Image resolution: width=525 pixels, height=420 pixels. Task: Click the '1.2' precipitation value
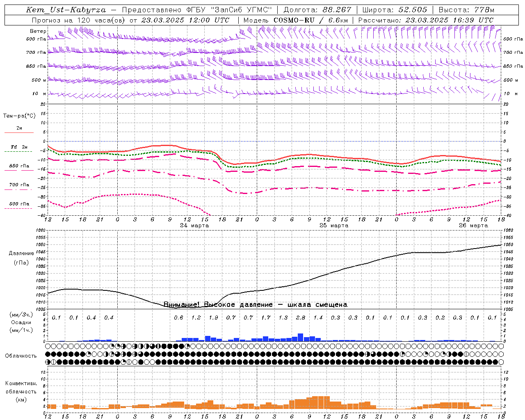(x=196, y=318)
